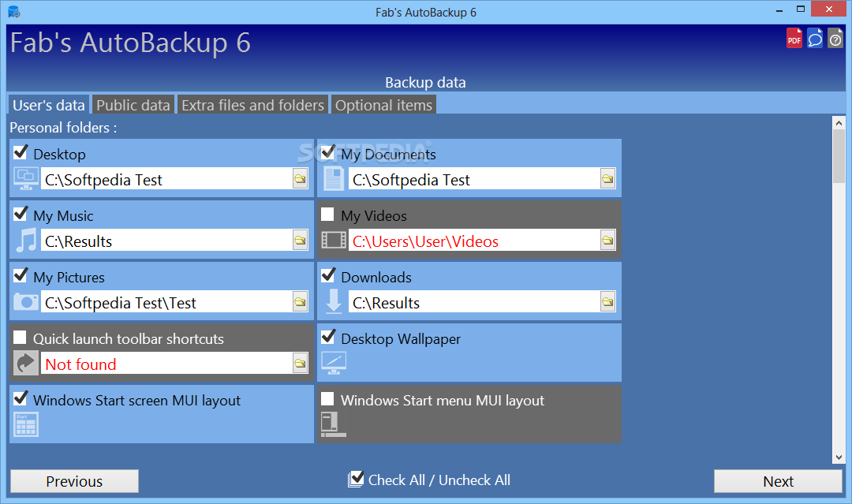This screenshot has height=504, width=852.
Task: Browse folder for Quick launch shortcuts
Action: tap(300, 363)
